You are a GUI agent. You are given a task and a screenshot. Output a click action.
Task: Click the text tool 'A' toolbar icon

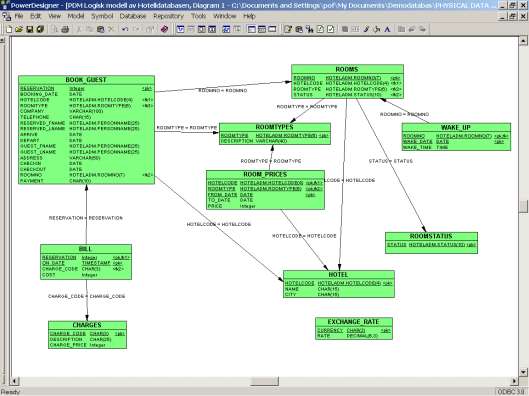point(387,29)
